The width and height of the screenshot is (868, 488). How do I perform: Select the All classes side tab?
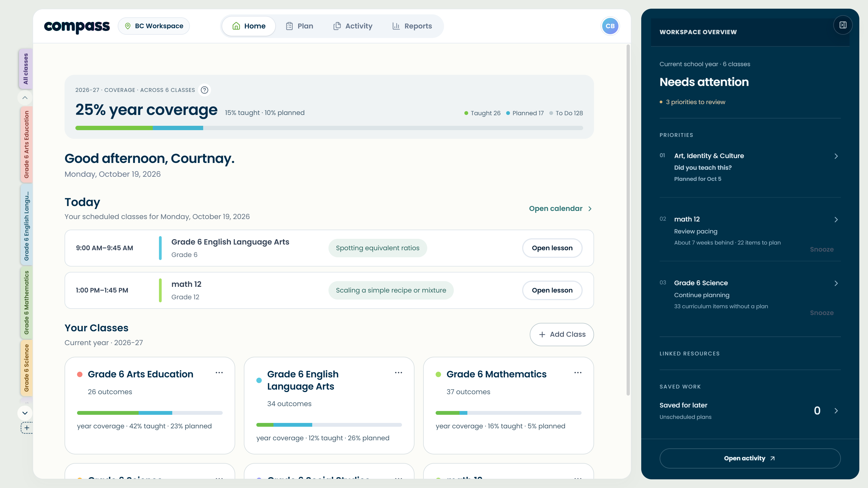click(x=25, y=69)
